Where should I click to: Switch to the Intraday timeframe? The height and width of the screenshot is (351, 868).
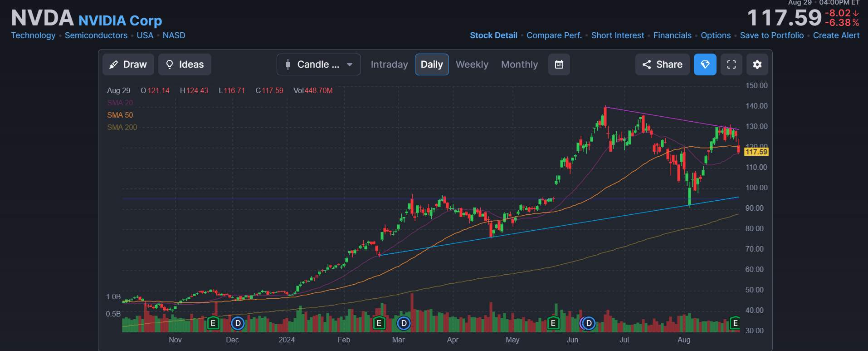click(x=389, y=64)
